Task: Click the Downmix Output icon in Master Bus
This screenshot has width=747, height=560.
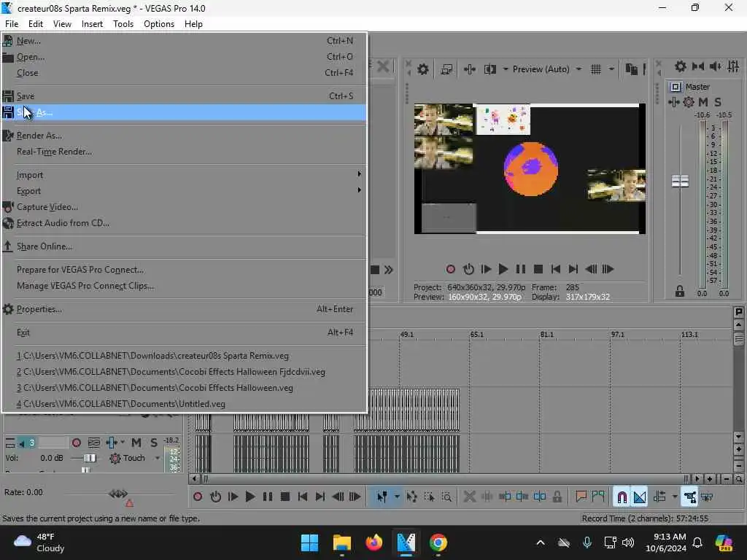Action: coord(698,66)
